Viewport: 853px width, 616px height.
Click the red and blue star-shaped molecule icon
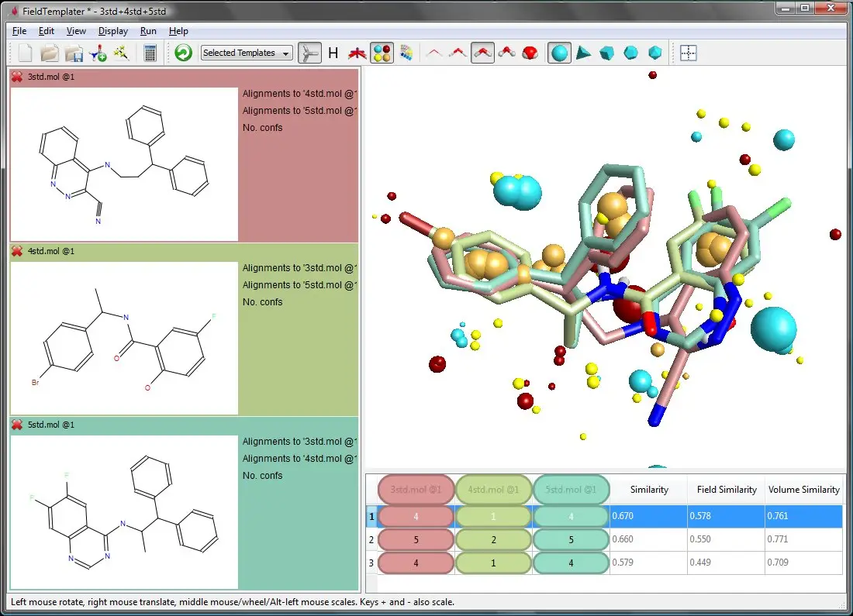[357, 53]
